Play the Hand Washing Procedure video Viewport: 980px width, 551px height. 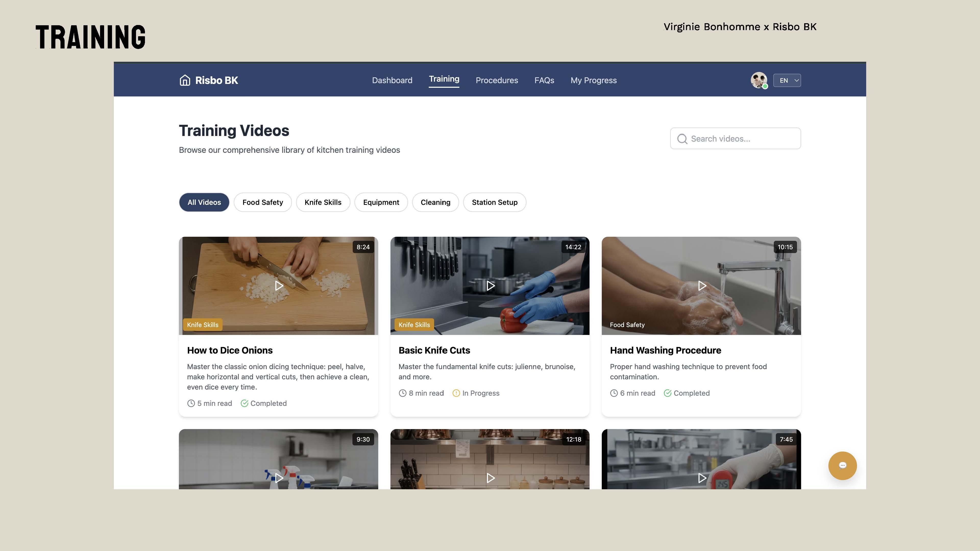(702, 286)
